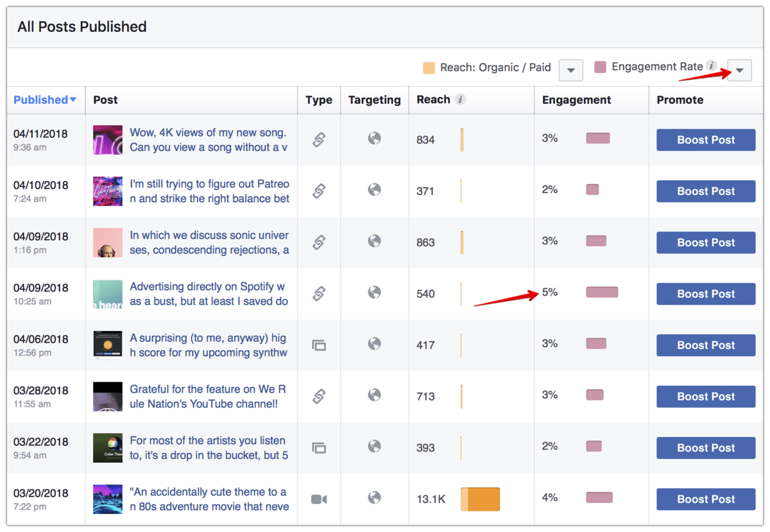Click Boost Post for the 03/20 video

[x=705, y=499]
